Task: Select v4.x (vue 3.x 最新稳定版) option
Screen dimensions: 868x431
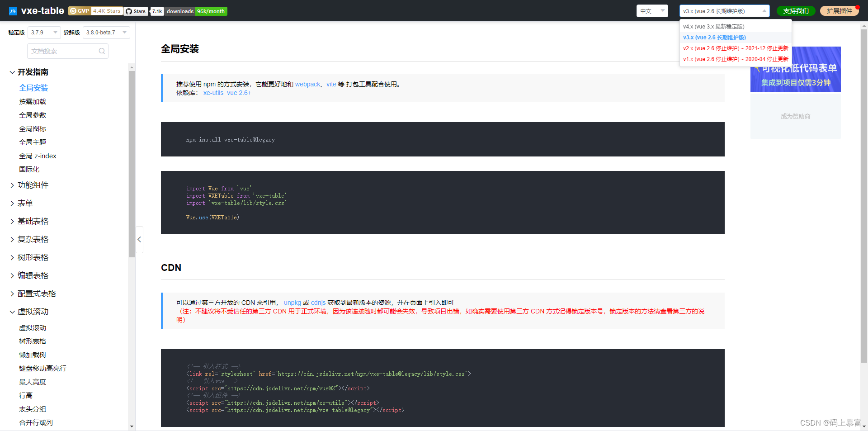Action: (735, 27)
